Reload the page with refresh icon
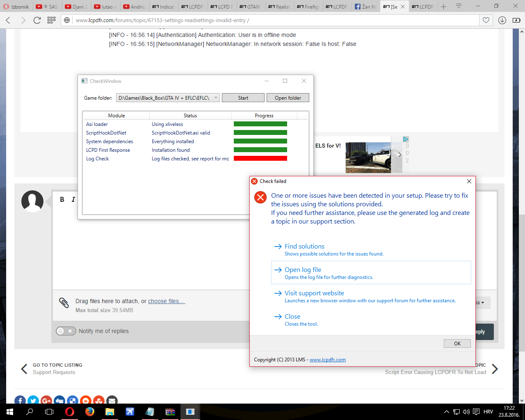This screenshot has height=420, width=525. click(37, 20)
